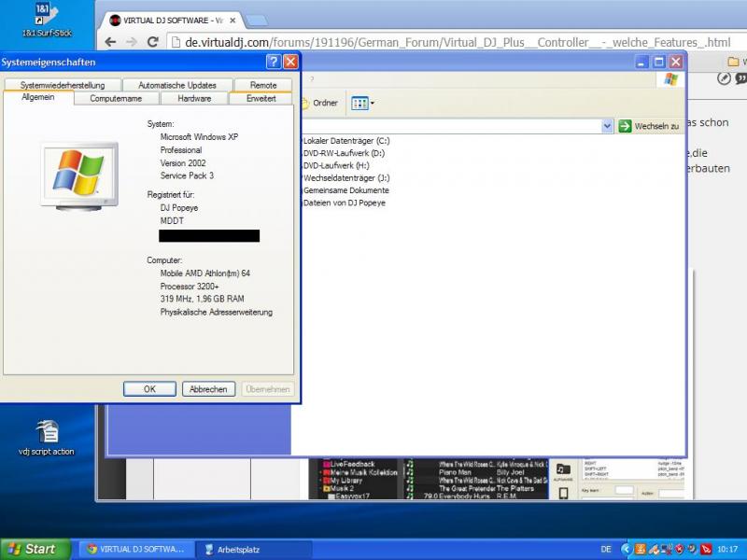Screen dimensions: 747x560
Task: Click the Windows XP logo image
Action: [x=79, y=176]
